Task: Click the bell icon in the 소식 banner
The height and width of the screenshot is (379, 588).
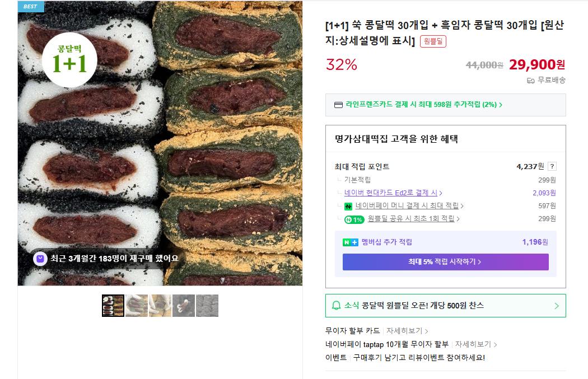Action: (337, 306)
